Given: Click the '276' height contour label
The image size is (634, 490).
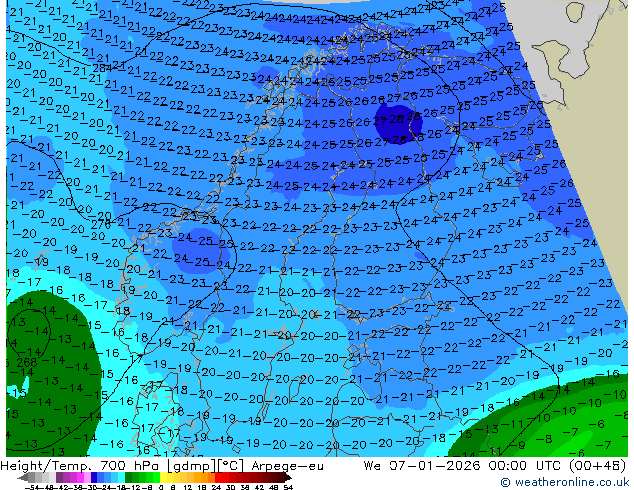Looking at the screenshot, I should (101, 224).
